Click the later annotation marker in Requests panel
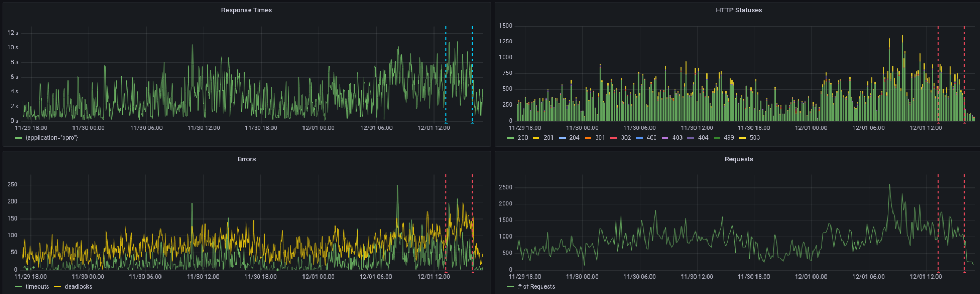This screenshot has height=294, width=980. coord(964,271)
